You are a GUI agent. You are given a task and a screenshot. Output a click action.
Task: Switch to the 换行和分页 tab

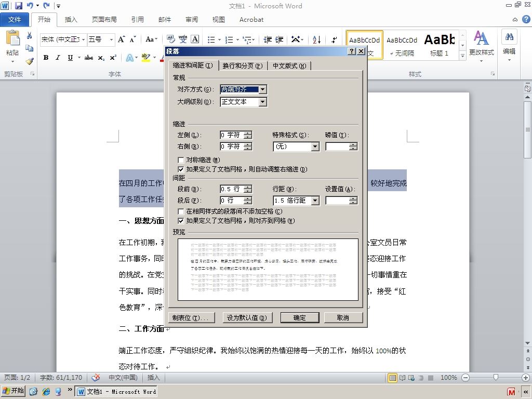[x=243, y=66]
